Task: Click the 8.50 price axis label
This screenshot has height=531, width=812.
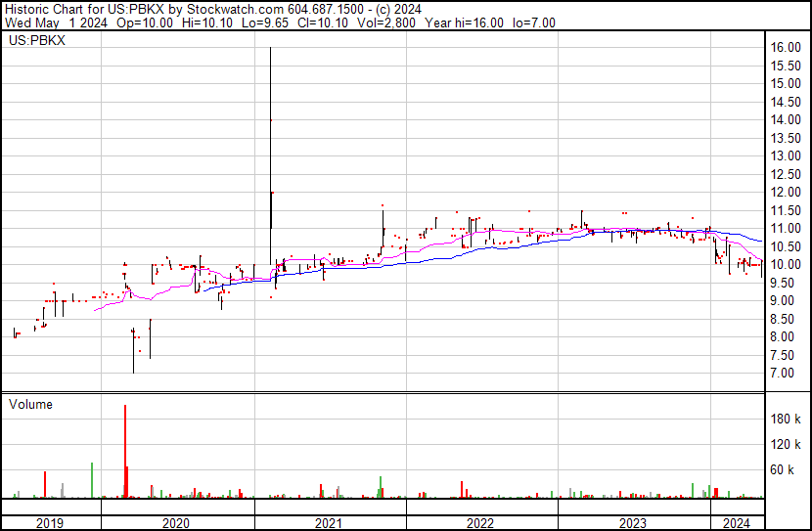Action: pyautogui.click(x=782, y=320)
